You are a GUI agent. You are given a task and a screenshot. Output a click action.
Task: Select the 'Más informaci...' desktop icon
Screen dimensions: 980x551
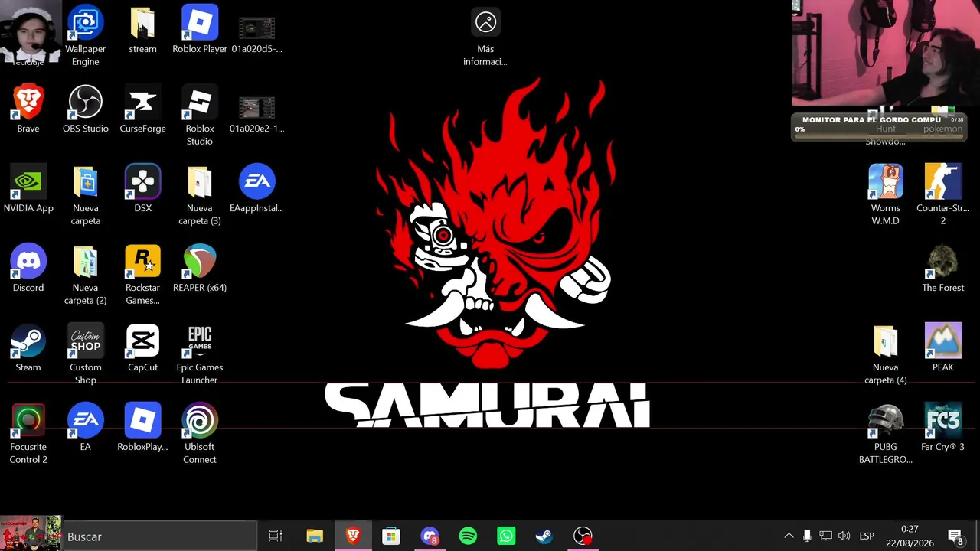pos(485,36)
